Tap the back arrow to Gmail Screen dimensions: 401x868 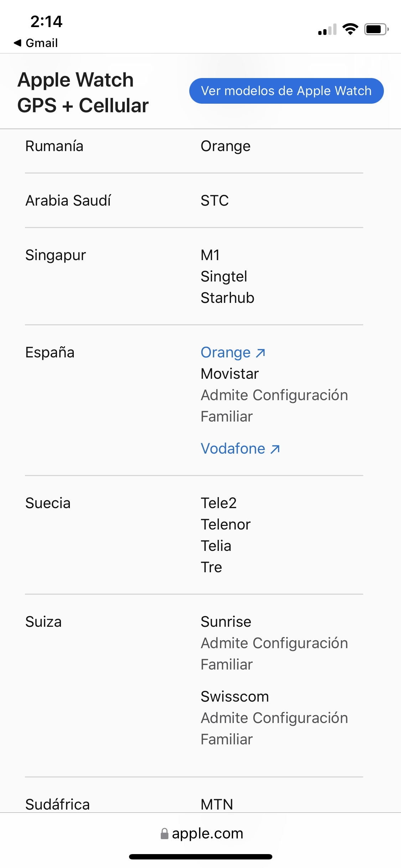[x=17, y=43]
